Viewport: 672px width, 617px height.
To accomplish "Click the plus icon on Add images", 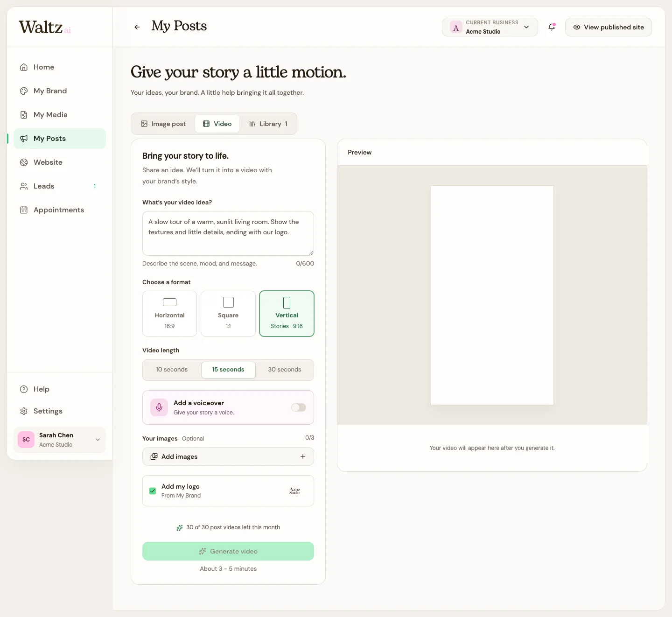I will pyautogui.click(x=303, y=456).
